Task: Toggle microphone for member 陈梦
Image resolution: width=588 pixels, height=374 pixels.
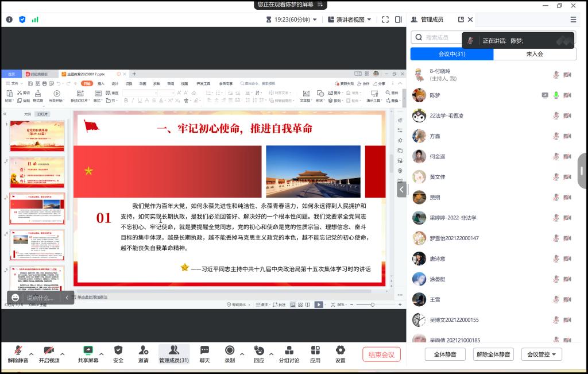Action: (556, 95)
